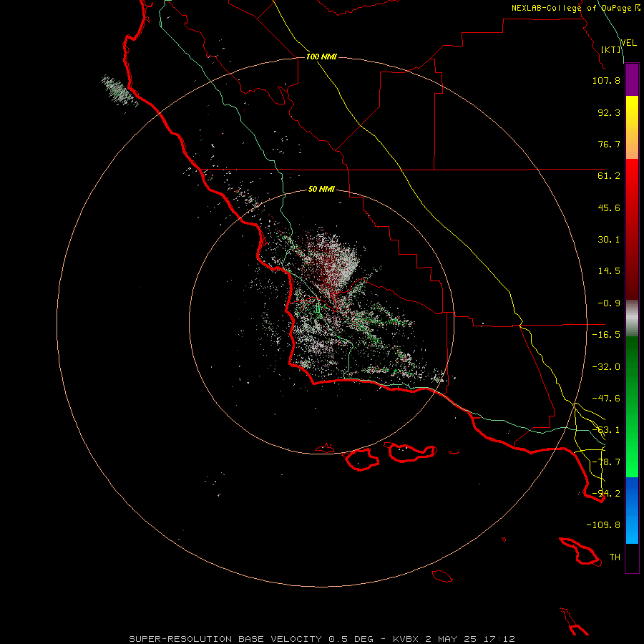The height and width of the screenshot is (644, 644).
Task: Click the gray echo patch off the northwest coast
Action: (x=119, y=90)
